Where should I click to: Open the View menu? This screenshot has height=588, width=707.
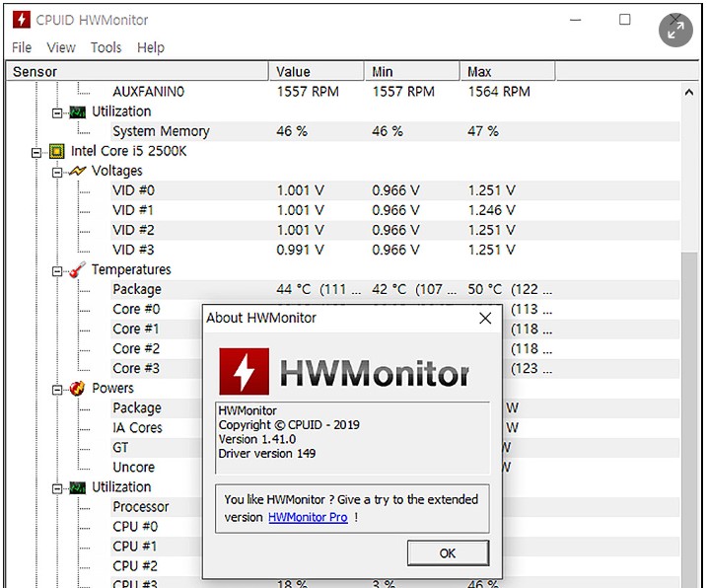pyautogui.click(x=61, y=47)
